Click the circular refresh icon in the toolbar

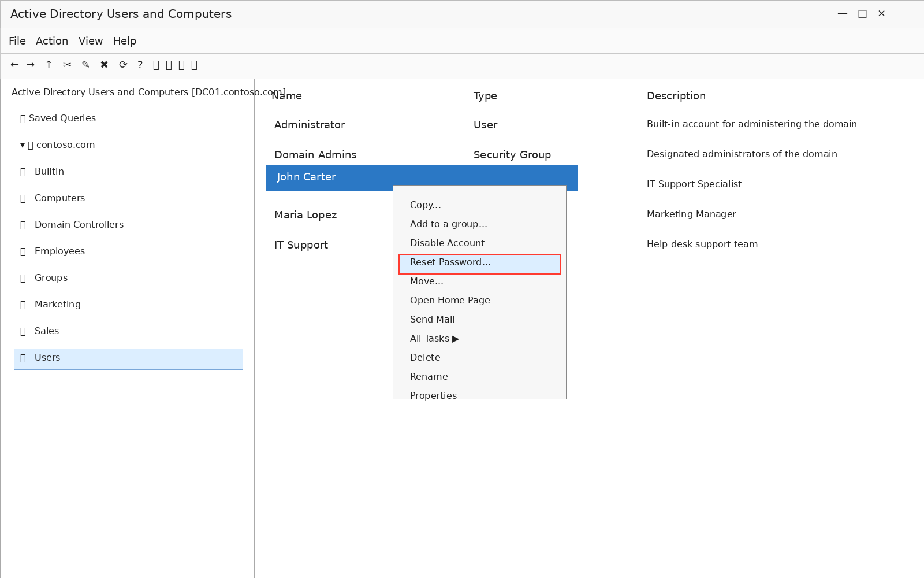[x=123, y=65]
